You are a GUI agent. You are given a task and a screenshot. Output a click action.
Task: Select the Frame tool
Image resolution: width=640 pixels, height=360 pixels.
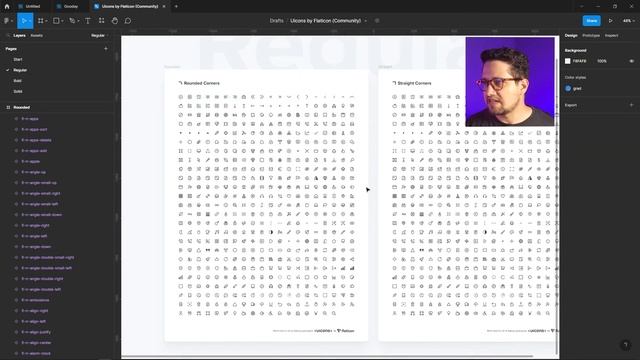40,21
